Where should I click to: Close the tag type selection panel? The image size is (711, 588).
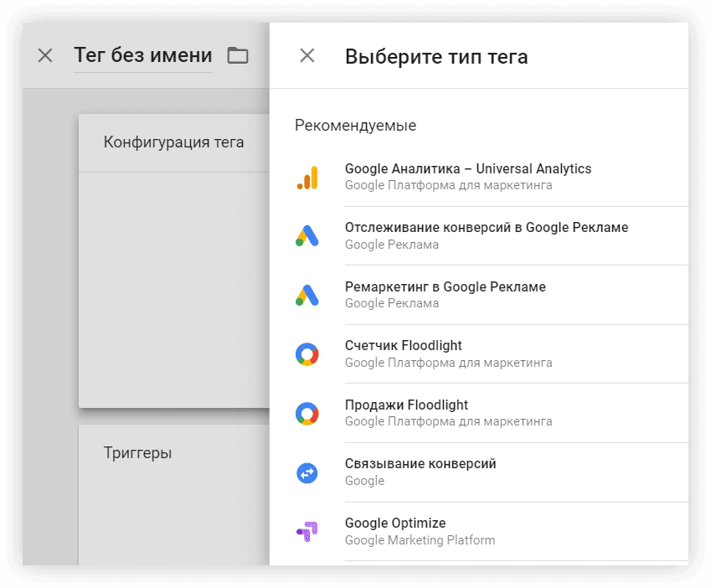pos(307,56)
